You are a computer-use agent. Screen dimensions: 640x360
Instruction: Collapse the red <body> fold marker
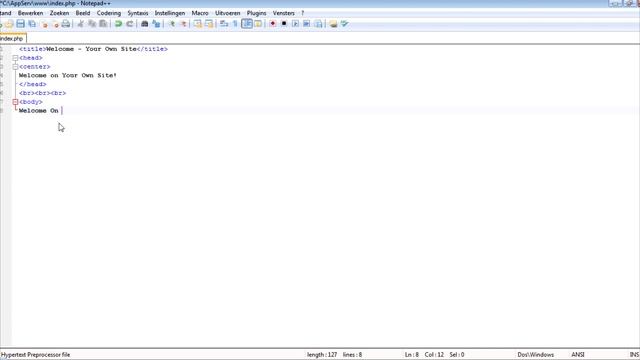[x=15, y=102]
